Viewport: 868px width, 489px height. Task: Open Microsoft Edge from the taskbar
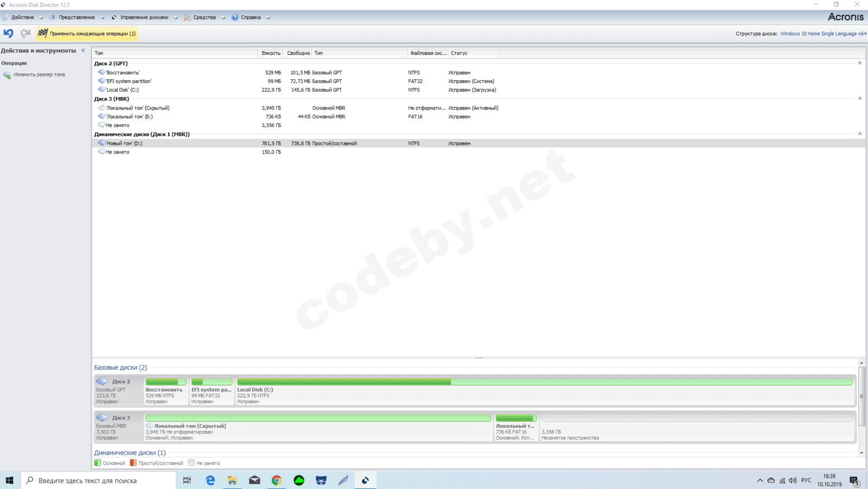(210, 480)
